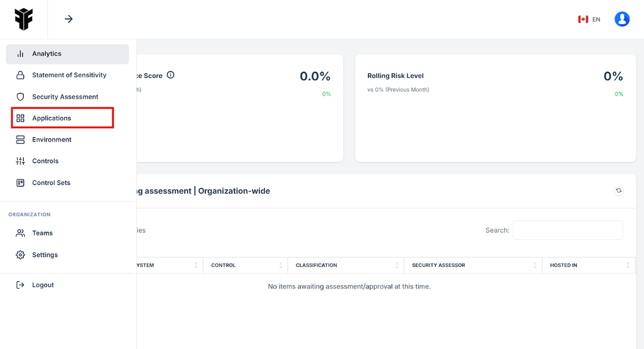Open the user profile avatar
The width and height of the screenshot is (644, 349).
coord(622,19)
